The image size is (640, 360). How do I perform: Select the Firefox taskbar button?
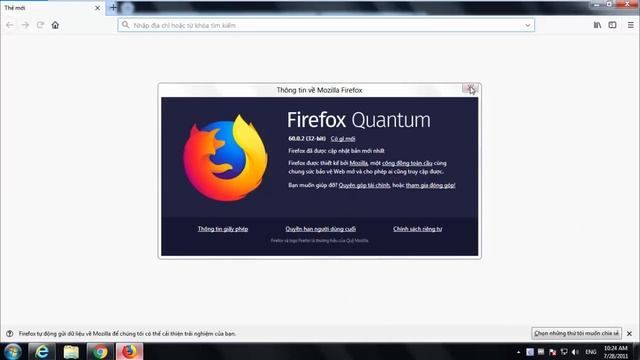coord(129,351)
